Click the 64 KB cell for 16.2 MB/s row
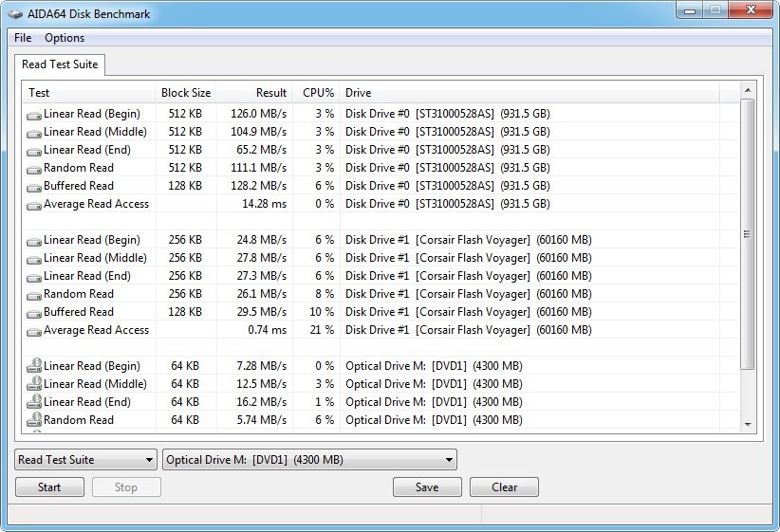 pos(185,402)
